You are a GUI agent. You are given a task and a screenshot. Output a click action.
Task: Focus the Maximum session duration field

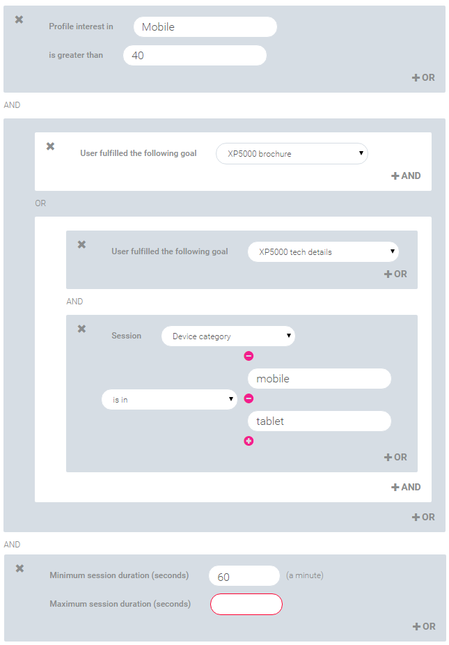[246, 604]
